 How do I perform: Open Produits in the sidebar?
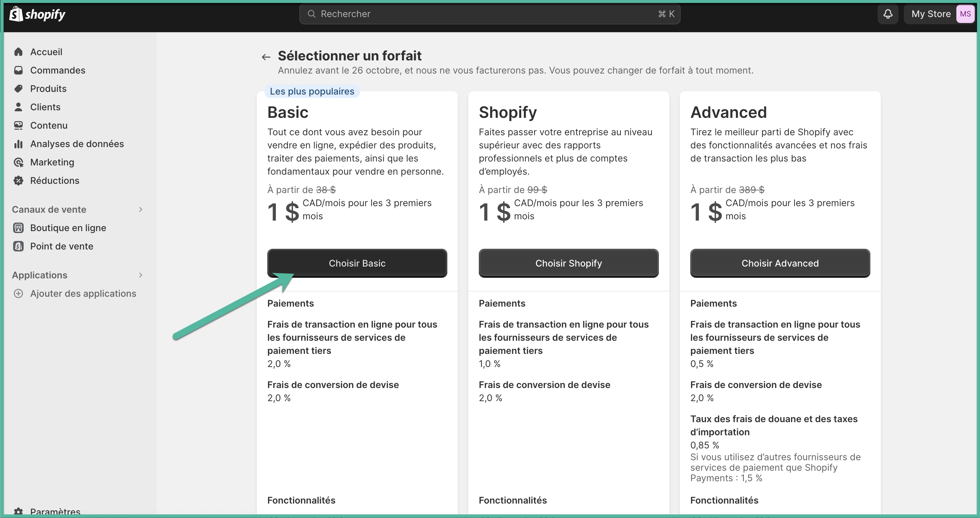point(48,89)
